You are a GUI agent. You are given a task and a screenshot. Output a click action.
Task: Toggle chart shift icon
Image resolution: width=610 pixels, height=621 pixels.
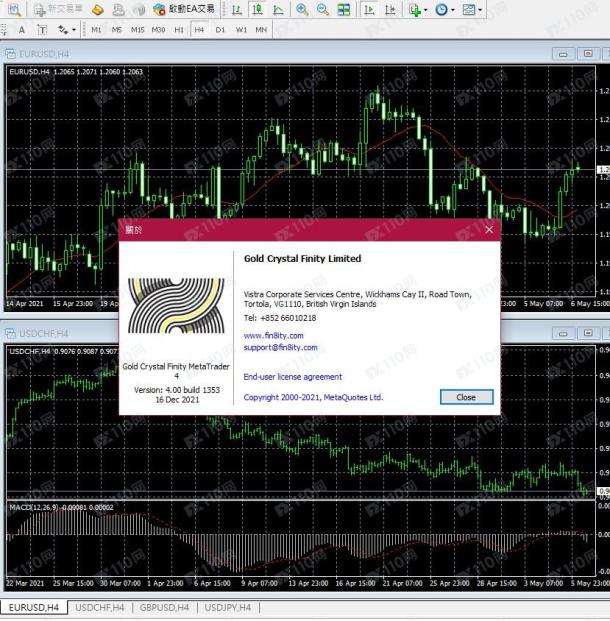[x=390, y=10]
